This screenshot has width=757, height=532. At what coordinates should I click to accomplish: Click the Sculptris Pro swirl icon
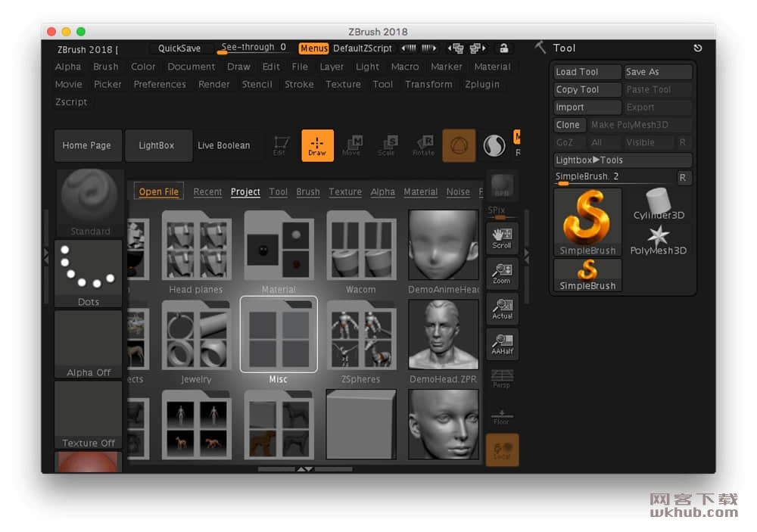pyautogui.click(x=494, y=145)
